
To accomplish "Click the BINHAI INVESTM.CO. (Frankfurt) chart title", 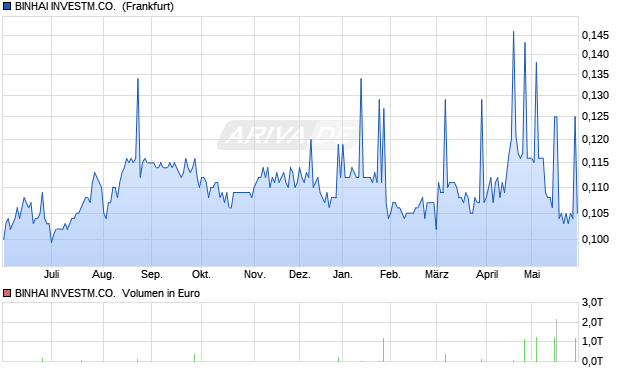I will 94,6.
